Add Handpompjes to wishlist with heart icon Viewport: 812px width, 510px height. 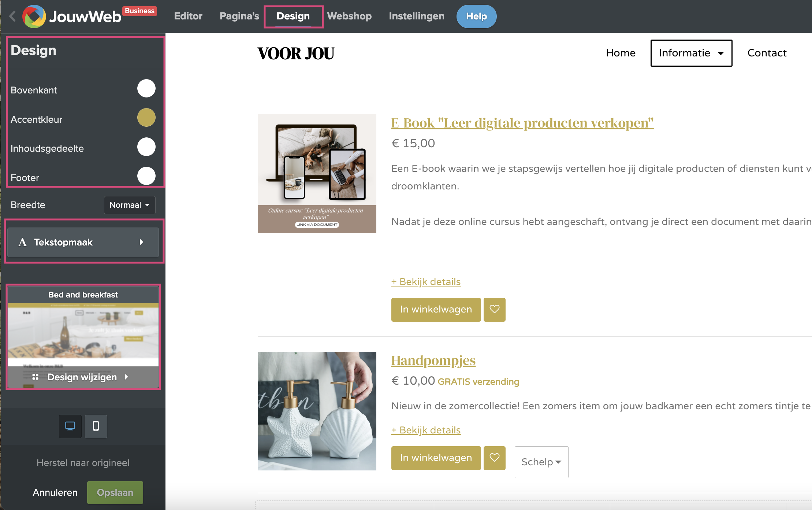pyautogui.click(x=494, y=458)
